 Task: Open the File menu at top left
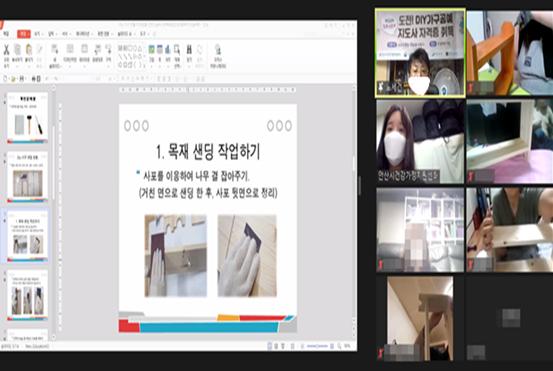tap(6, 34)
